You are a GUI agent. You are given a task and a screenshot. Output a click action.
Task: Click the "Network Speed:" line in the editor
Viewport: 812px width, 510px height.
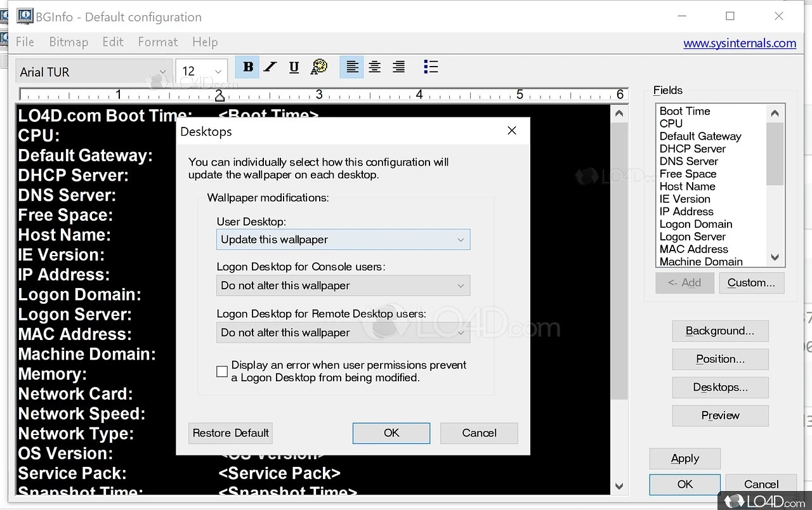82,414
